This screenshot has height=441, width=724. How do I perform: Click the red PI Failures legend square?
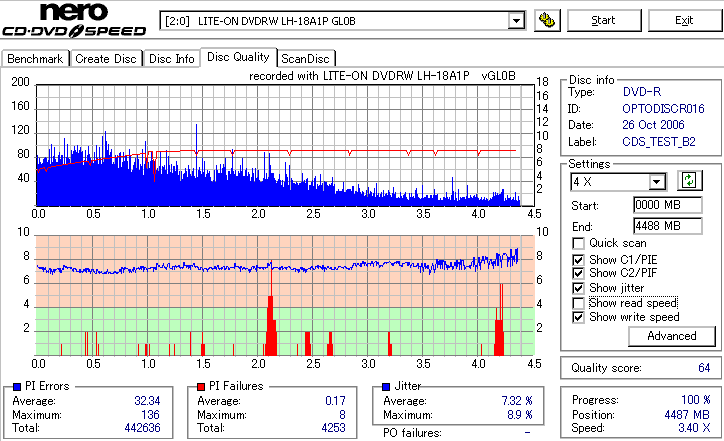coord(201,387)
